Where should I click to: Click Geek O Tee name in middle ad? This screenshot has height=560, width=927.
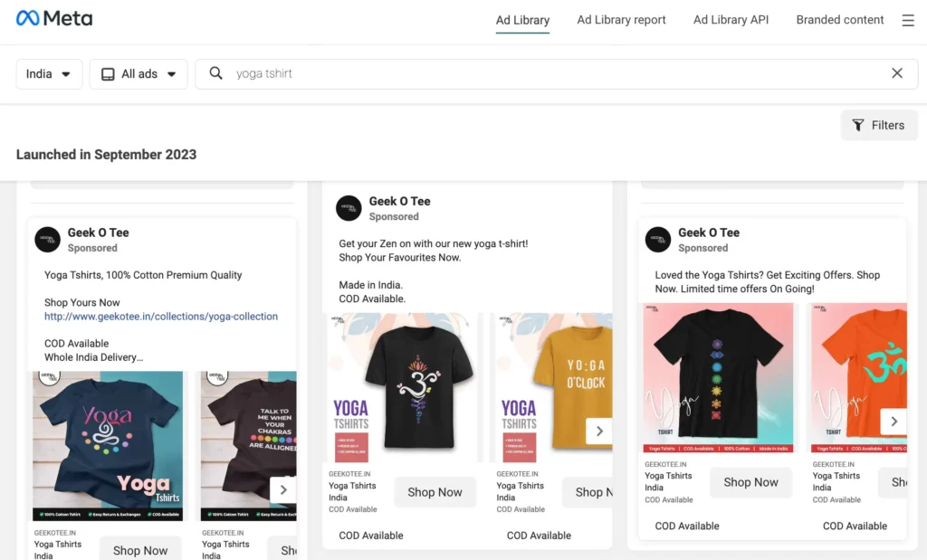tap(399, 202)
